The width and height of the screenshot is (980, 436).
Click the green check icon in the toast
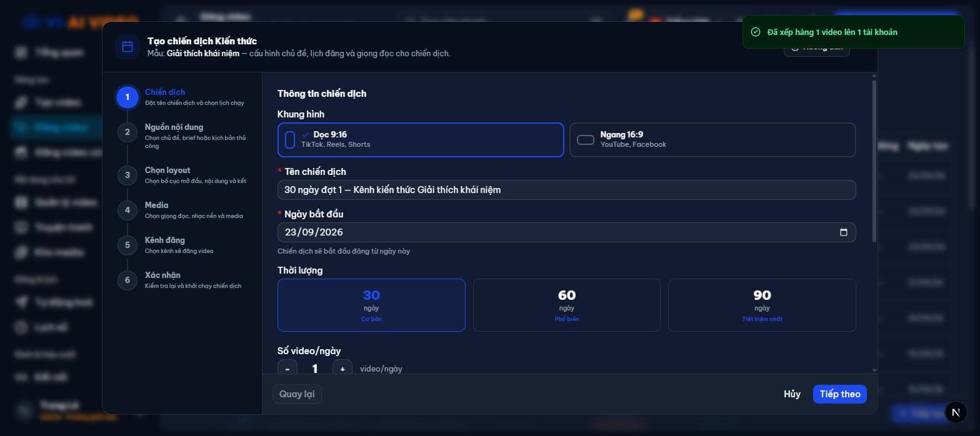coord(755,32)
